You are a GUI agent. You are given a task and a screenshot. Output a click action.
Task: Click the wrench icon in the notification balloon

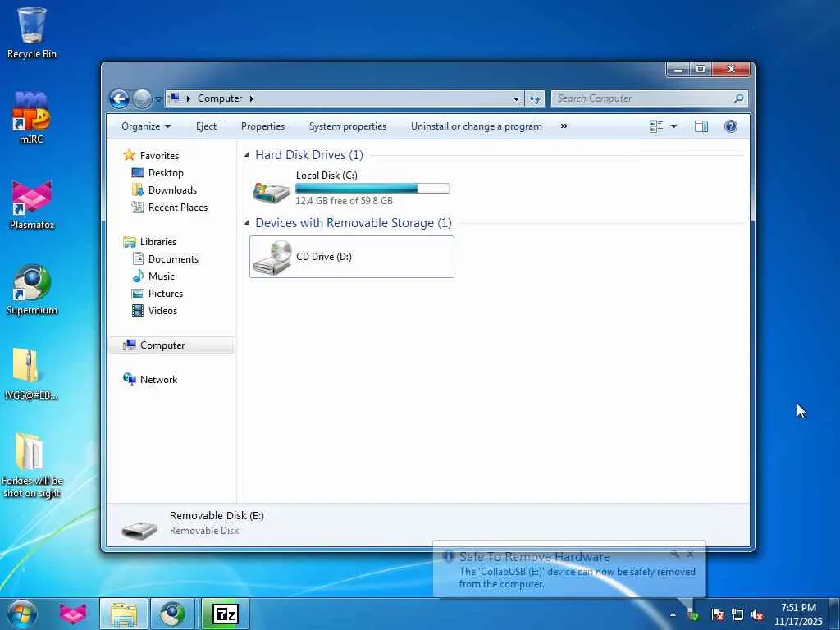[x=675, y=554]
